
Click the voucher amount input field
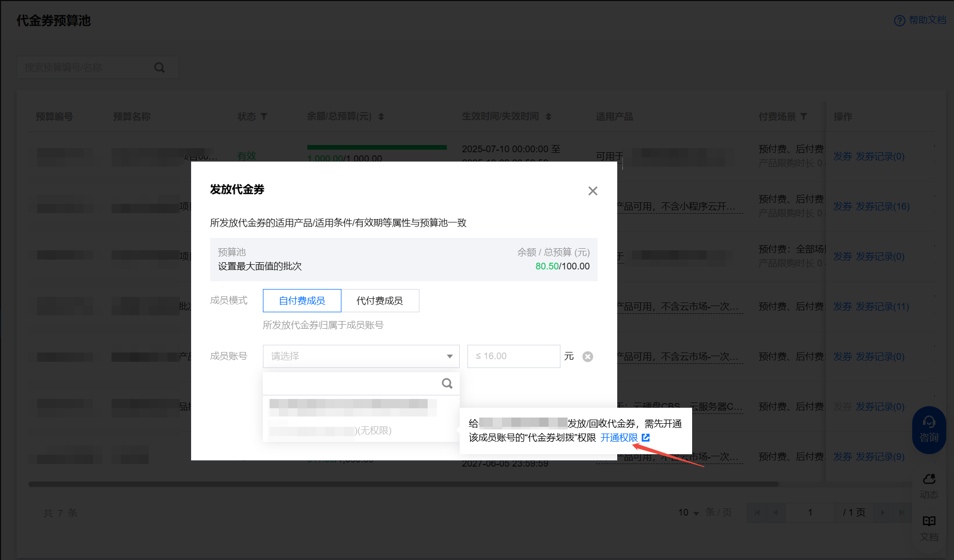click(x=513, y=356)
